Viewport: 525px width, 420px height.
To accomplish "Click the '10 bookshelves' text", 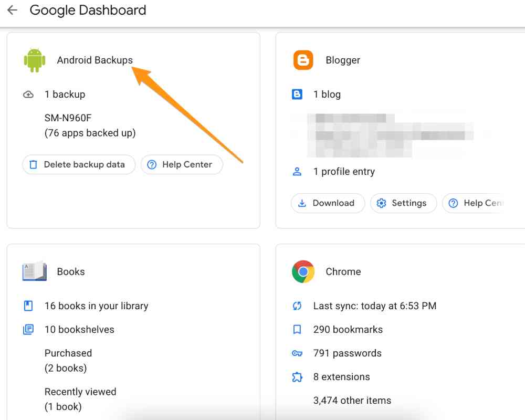I will click(79, 330).
